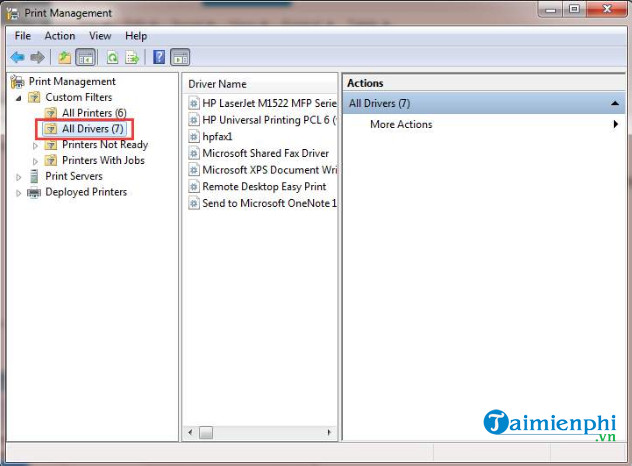Click the Refresh toolbar icon
This screenshot has height=466, width=632.
[x=112, y=58]
